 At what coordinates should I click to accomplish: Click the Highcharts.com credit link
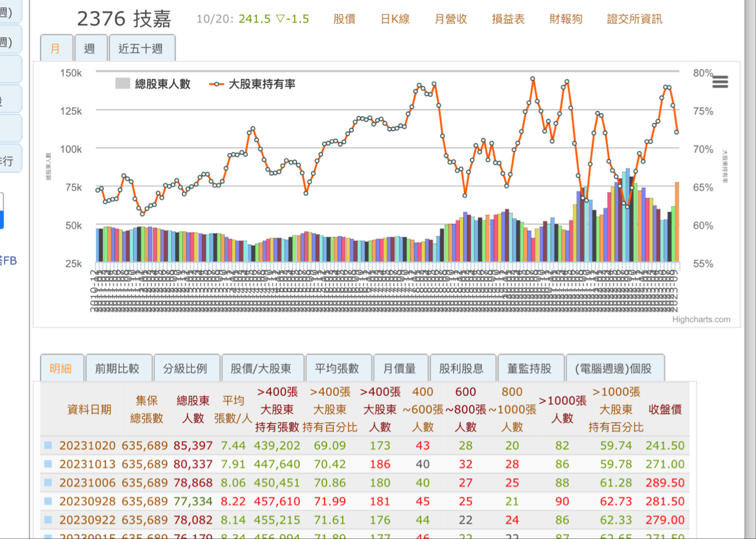701,319
